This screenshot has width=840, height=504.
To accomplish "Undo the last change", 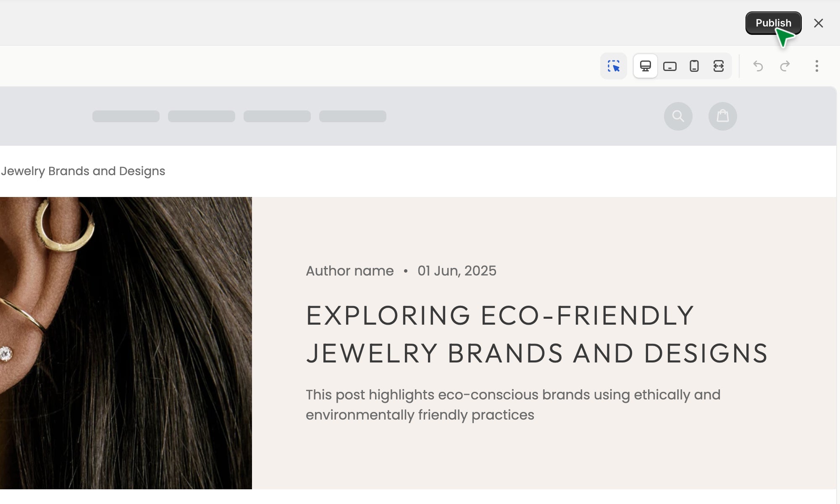I will coord(758,66).
